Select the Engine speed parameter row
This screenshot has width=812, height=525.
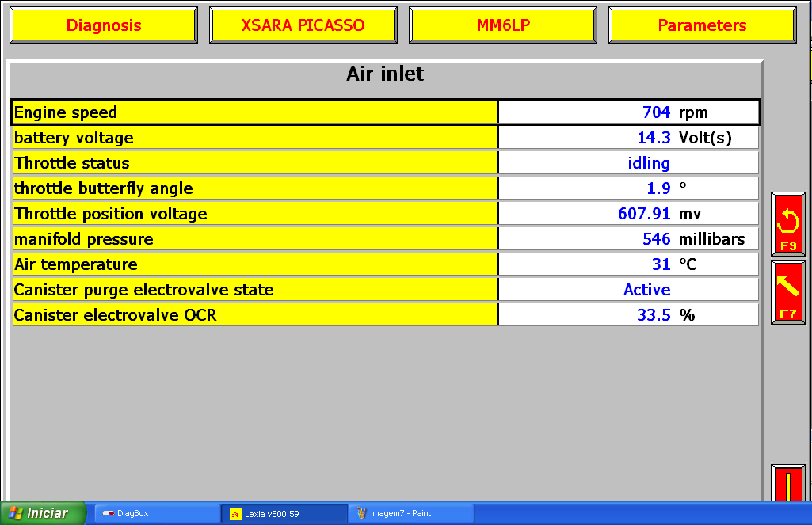pyautogui.click(x=254, y=112)
